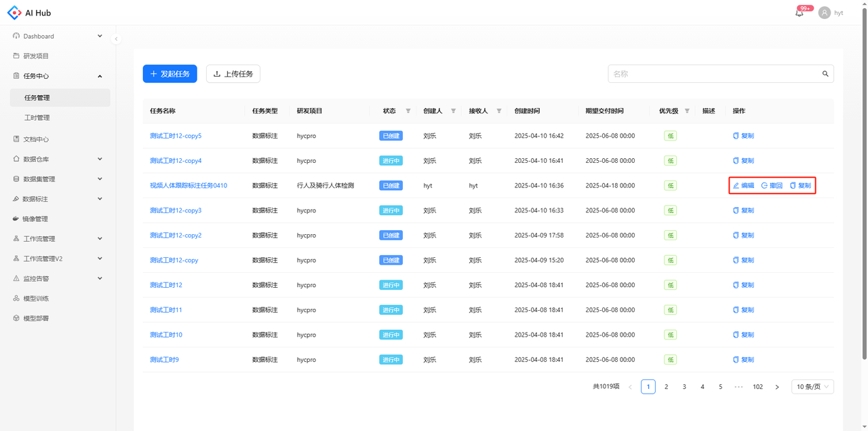Click 复制 for 测试工时12-copy3 row

coord(743,210)
